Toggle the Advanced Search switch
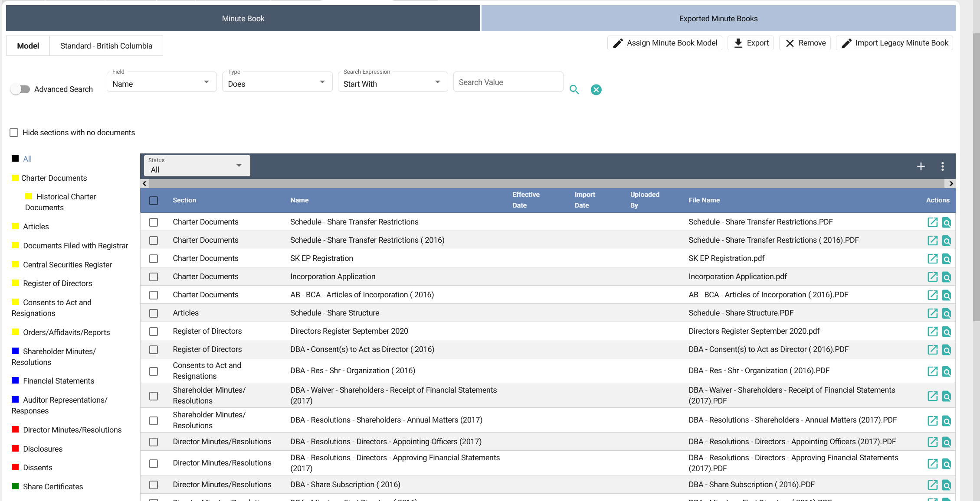 (x=20, y=89)
